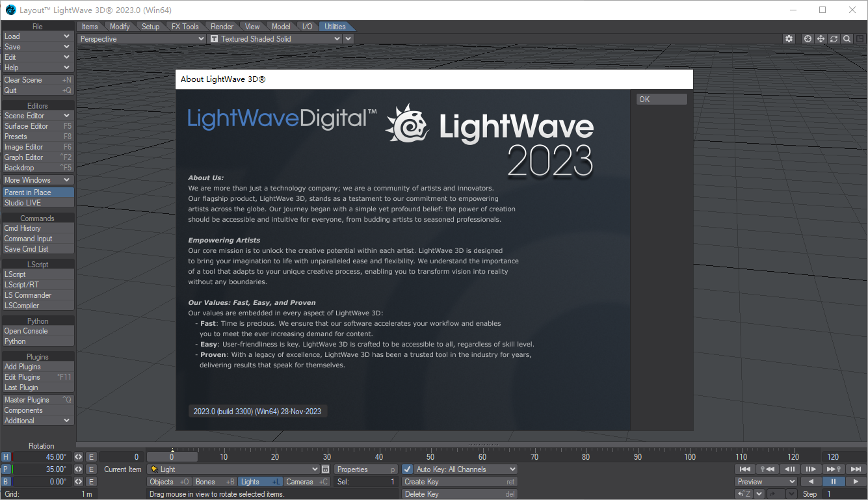Open Properties panel button
Viewport: 868px width, 500px height.
[366, 469]
